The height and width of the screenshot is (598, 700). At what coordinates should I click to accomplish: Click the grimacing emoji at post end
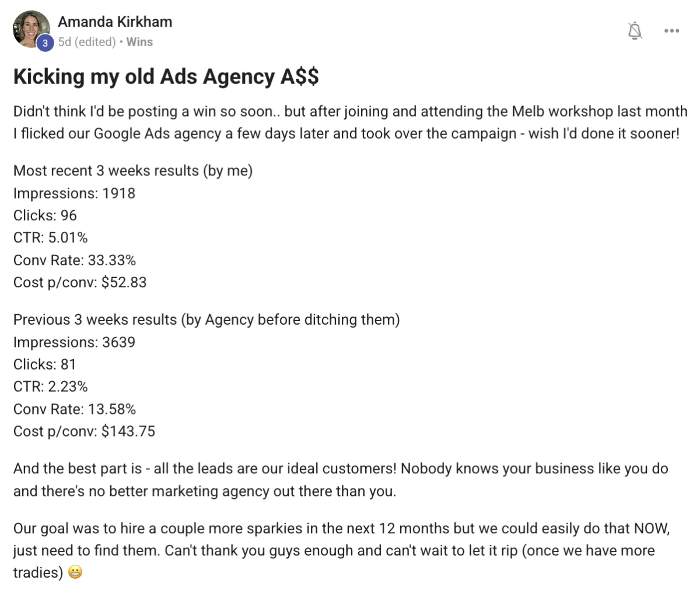tap(75, 572)
